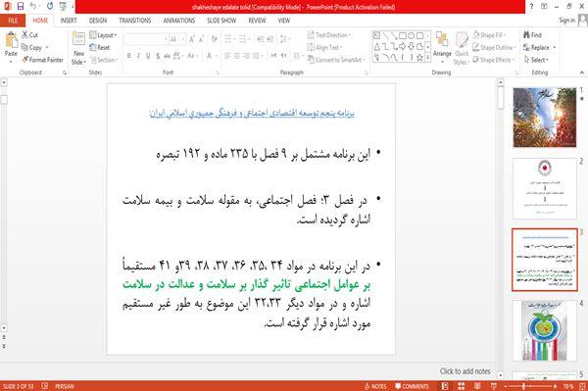
Task: Click the zoom out minus button
Action: tap(506, 386)
